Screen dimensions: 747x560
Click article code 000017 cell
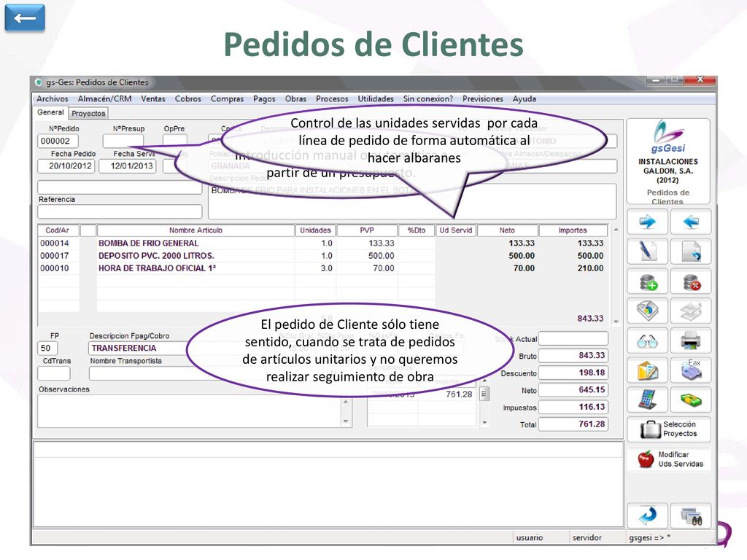coord(58,256)
